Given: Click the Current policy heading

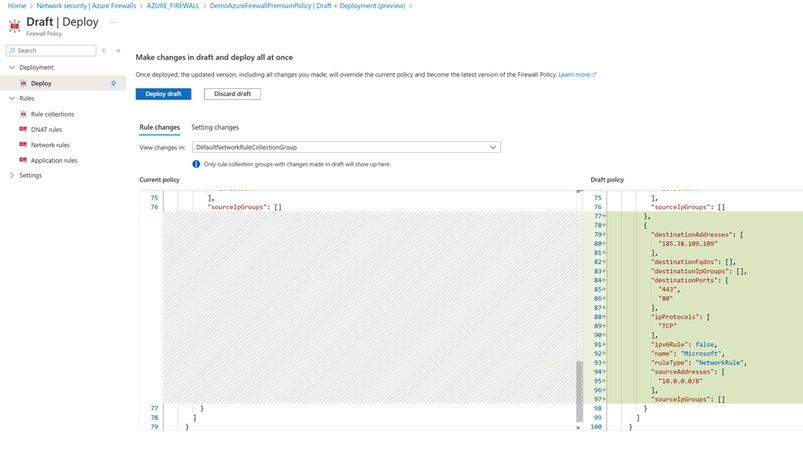Looking at the screenshot, I should pos(159,180).
